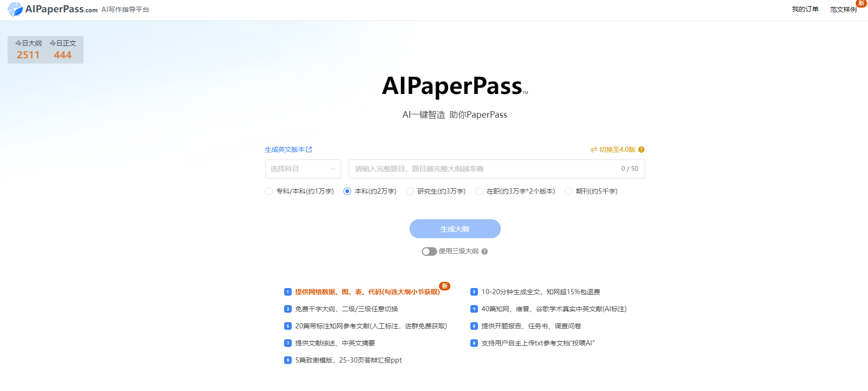Click the 今日大纲 2511 counter

click(29, 50)
